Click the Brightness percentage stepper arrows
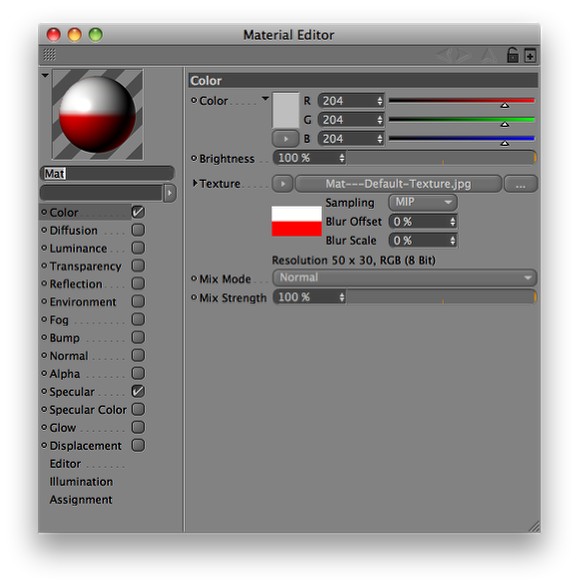The image size is (580, 587). coord(341,158)
